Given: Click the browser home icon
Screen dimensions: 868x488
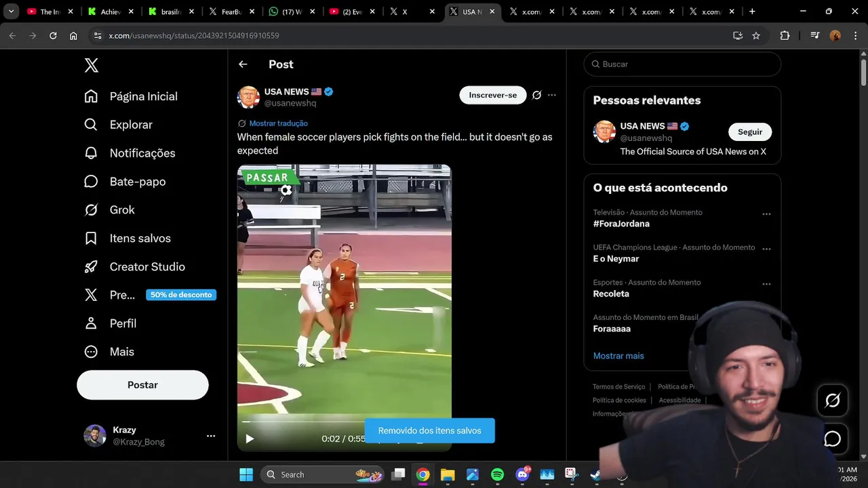Looking at the screenshot, I should (x=73, y=35).
